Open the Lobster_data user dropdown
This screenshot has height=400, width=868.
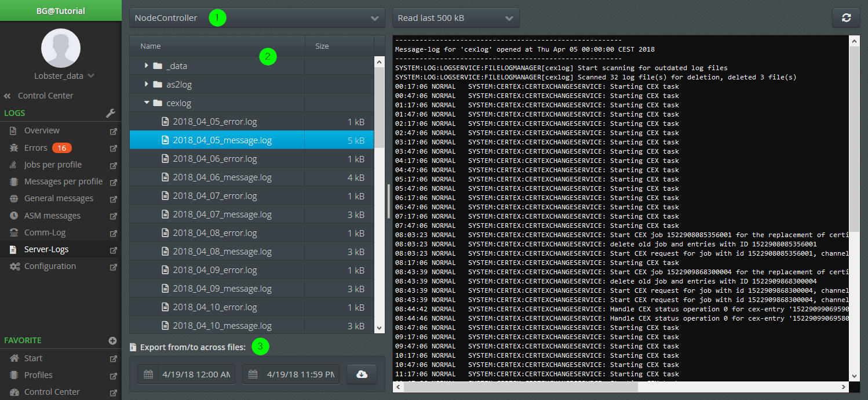[64, 76]
